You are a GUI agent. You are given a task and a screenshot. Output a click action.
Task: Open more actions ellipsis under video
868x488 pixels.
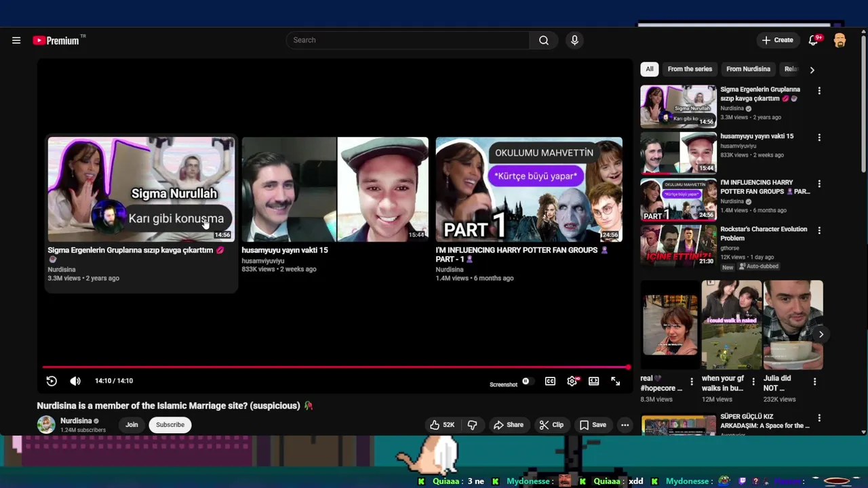[x=625, y=425]
